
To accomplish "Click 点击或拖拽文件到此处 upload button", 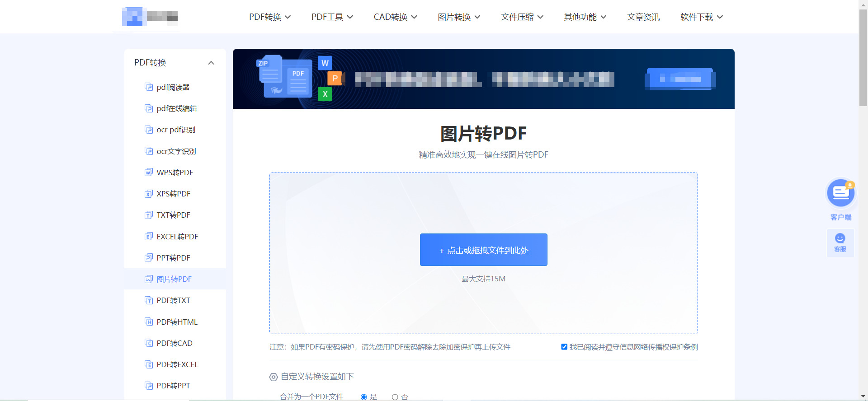I will click(x=483, y=250).
